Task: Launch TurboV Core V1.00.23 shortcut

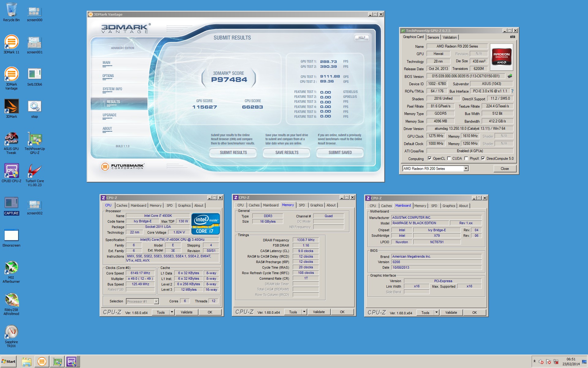Action: tap(35, 175)
